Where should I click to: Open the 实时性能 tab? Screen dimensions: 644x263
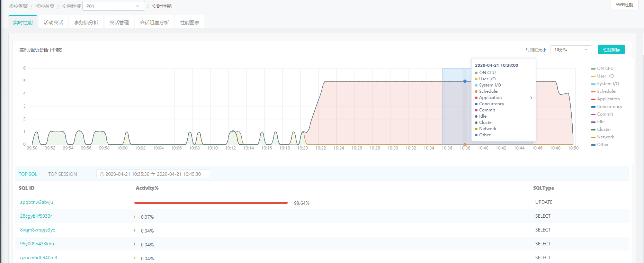tap(23, 22)
